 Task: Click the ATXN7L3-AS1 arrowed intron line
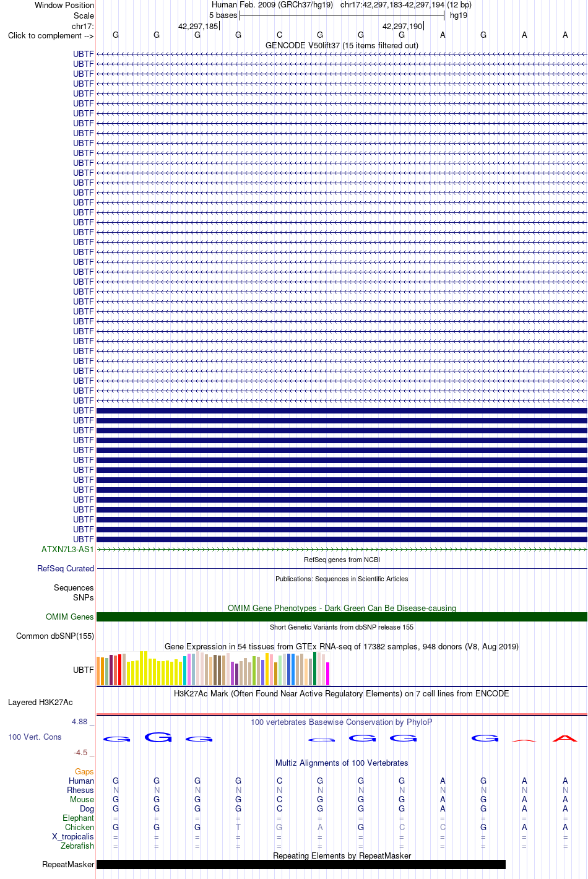[342, 549]
